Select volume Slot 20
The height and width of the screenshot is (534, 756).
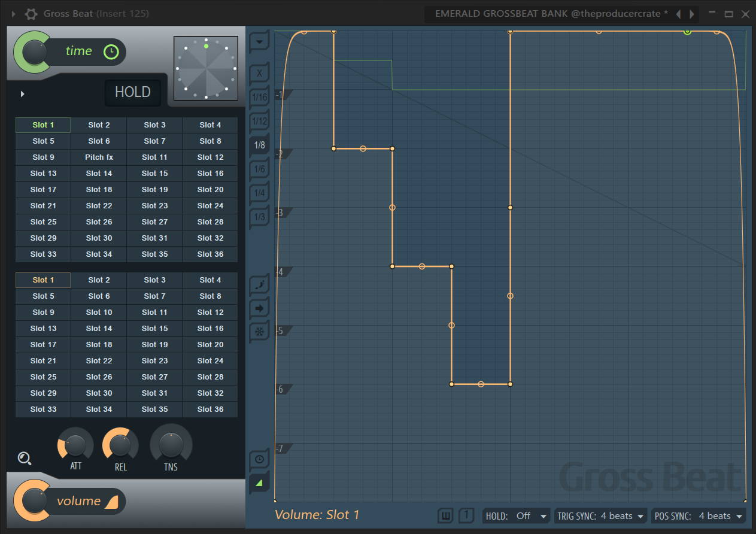(210, 345)
